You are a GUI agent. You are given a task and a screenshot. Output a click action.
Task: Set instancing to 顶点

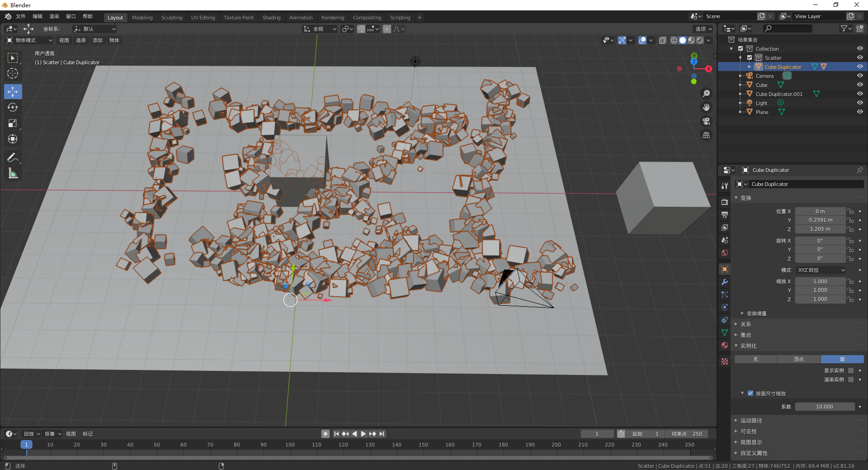[798, 359]
